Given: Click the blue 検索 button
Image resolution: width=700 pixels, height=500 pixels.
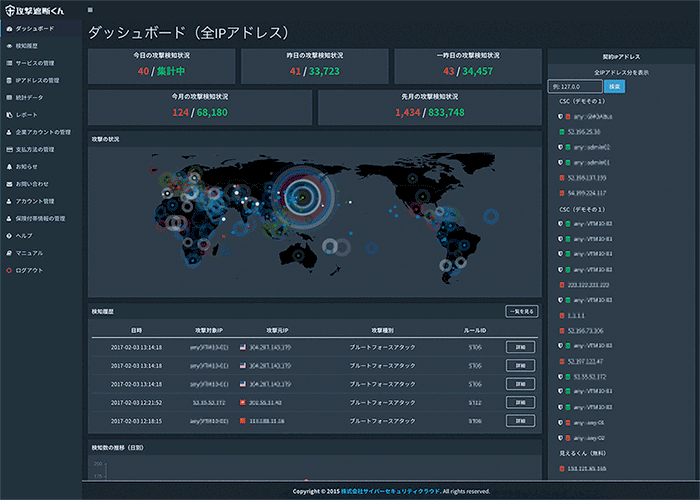Looking at the screenshot, I should pyautogui.click(x=614, y=87).
